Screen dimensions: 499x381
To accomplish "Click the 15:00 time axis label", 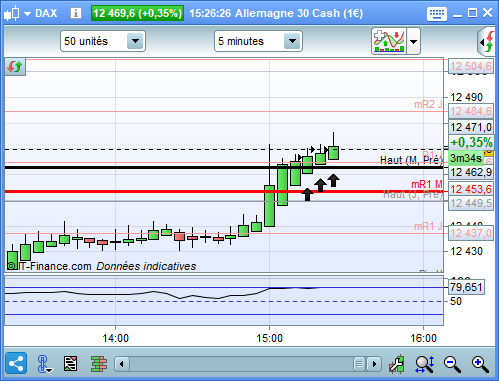I will [x=269, y=338].
